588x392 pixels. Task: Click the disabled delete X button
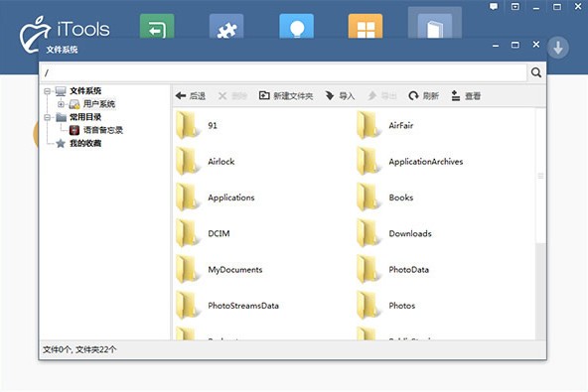click(x=232, y=96)
